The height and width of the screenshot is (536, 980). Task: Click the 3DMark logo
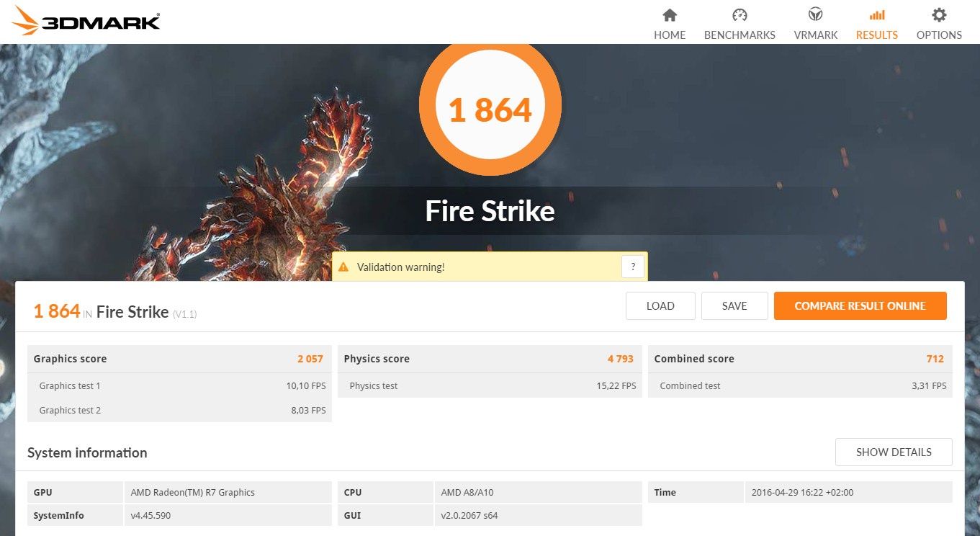click(x=86, y=20)
